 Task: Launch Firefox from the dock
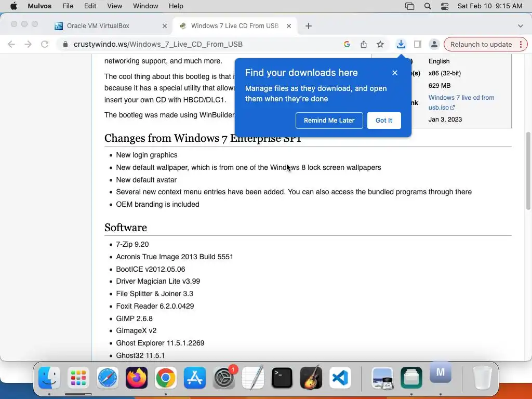coord(137,378)
